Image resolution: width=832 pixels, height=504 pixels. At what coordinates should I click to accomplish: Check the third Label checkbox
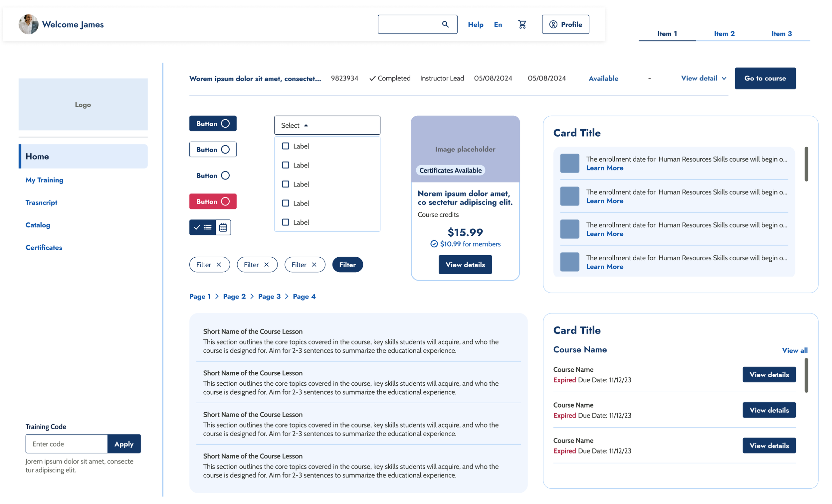[285, 184]
